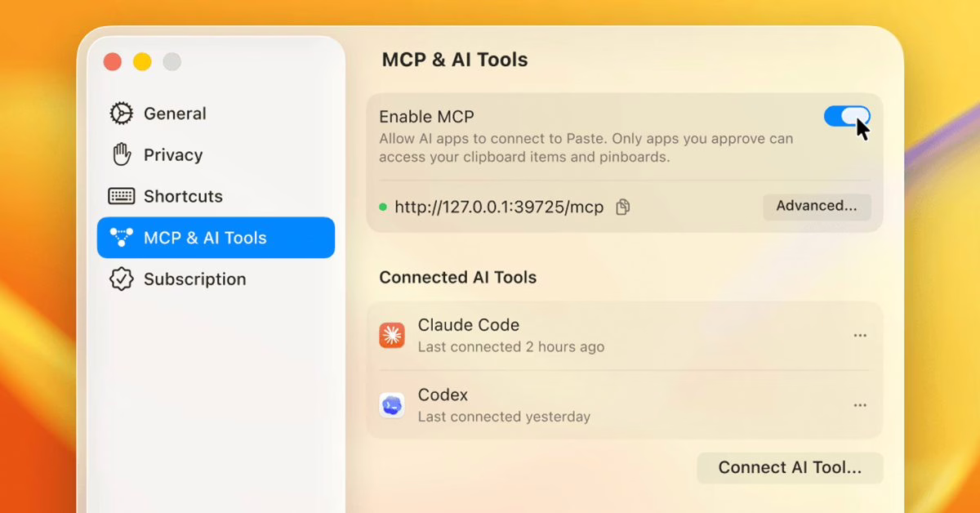Screen dimensions: 980x513
Task: Click the Codex app icon
Action: click(x=392, y=405)
